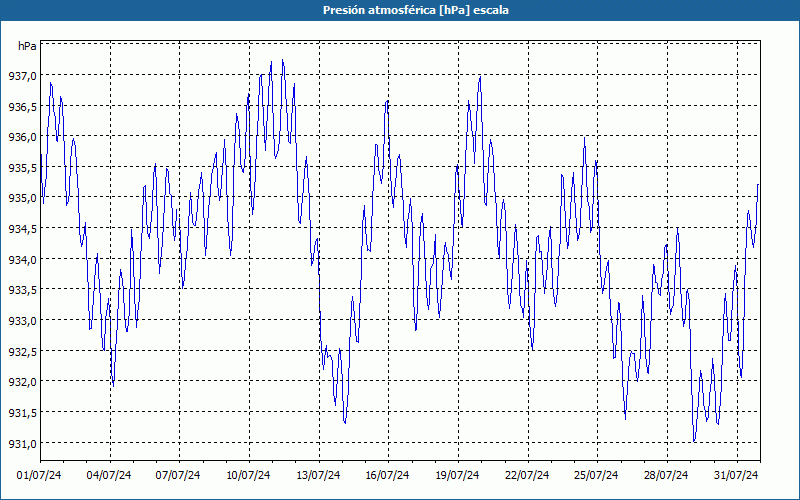Select the 16/07/24 date label

tap(387, 475)
